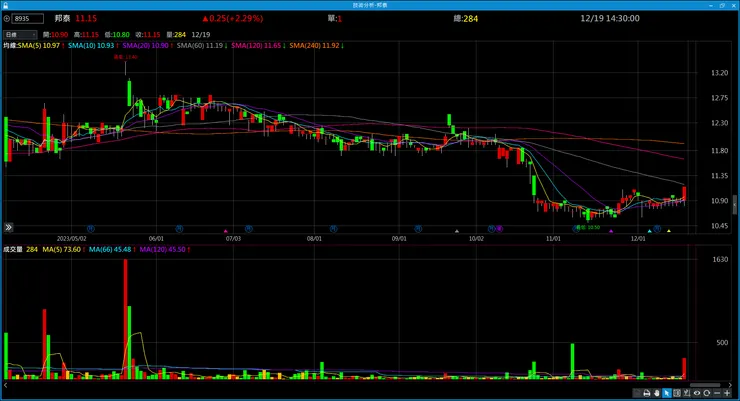Click the tallest red volume bar
This screenshot has height=401, width=740.
pos(126,319)
